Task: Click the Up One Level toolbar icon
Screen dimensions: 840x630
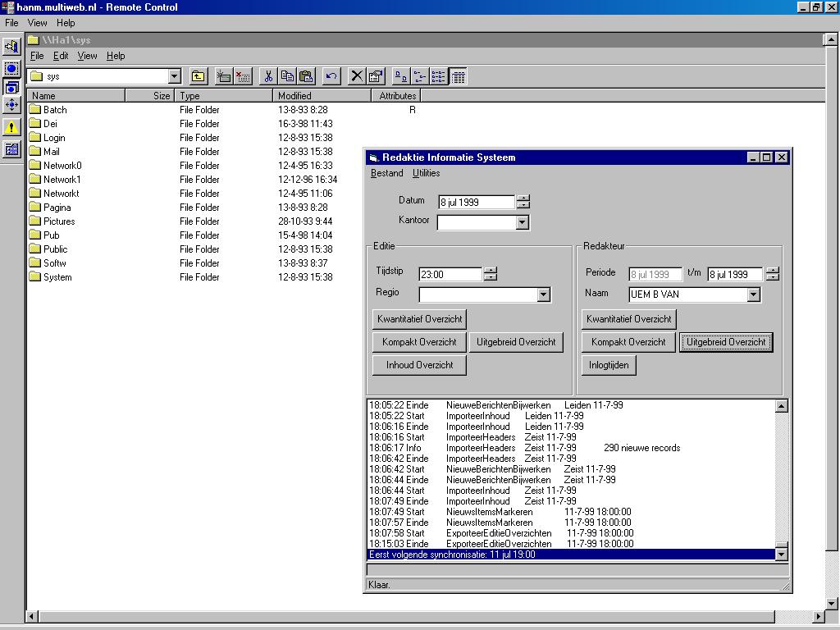Action: 199,76
